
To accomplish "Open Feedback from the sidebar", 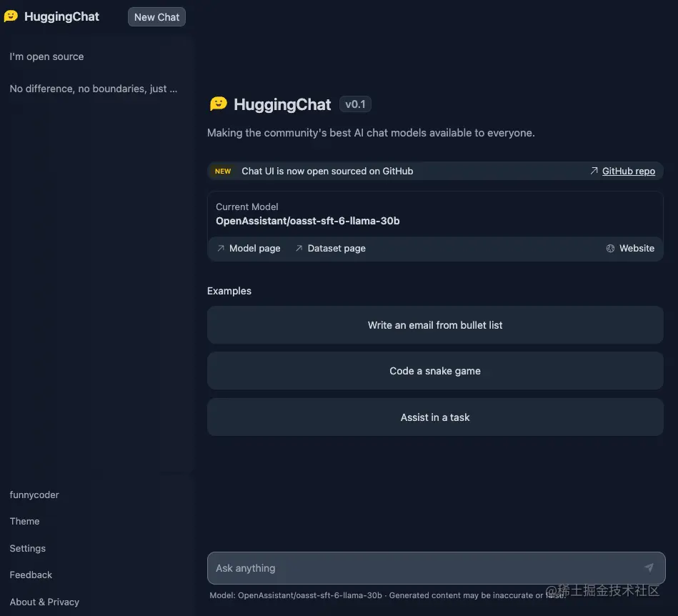I will coord(31,575).
